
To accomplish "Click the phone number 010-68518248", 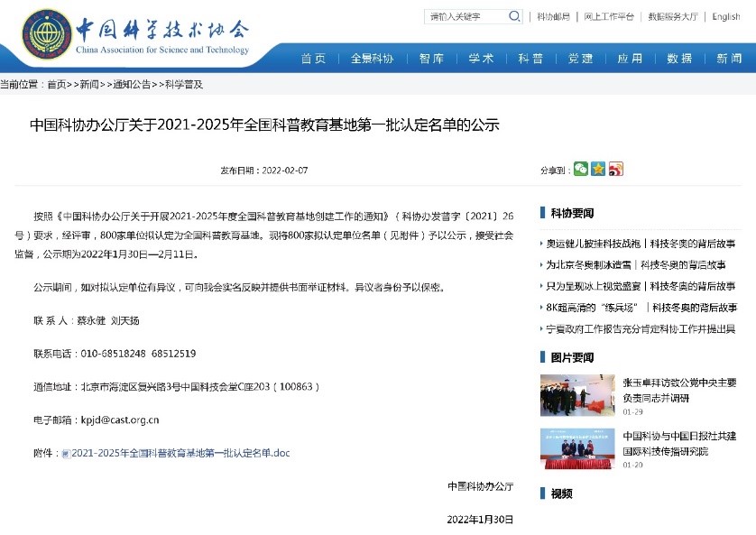I will 114,354.
